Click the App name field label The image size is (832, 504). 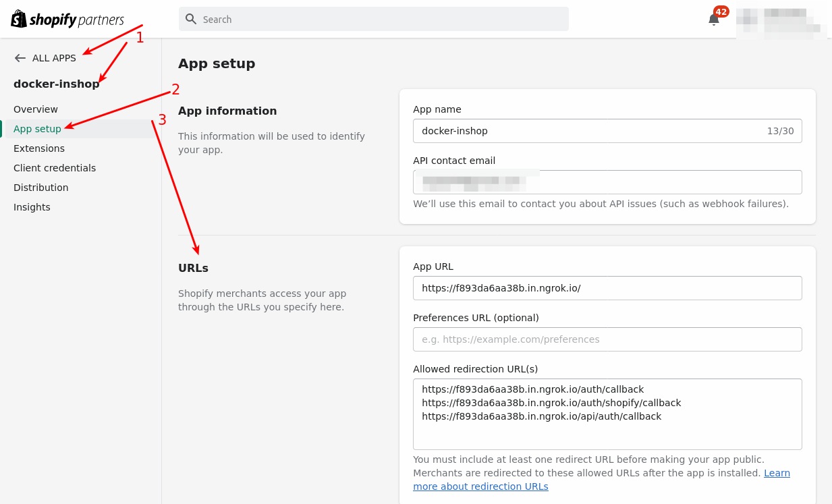point(437,109)
